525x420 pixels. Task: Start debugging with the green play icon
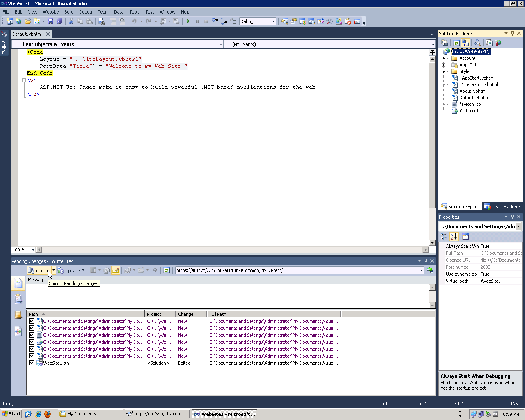tap(188, 21)
